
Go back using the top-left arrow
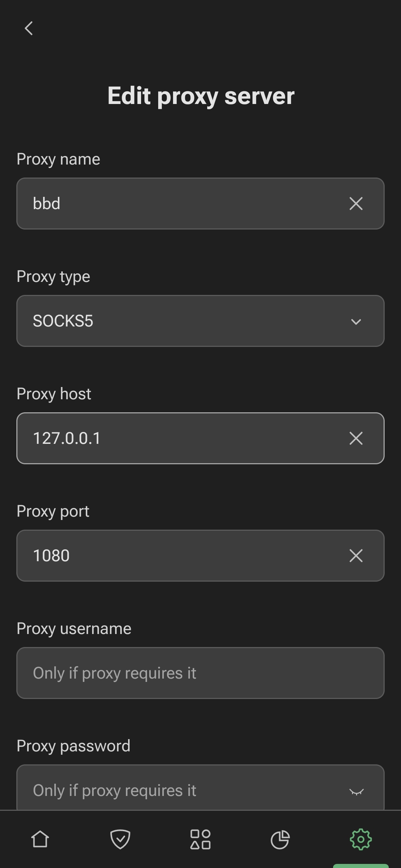pyautogui.click(x=29, y=28)
